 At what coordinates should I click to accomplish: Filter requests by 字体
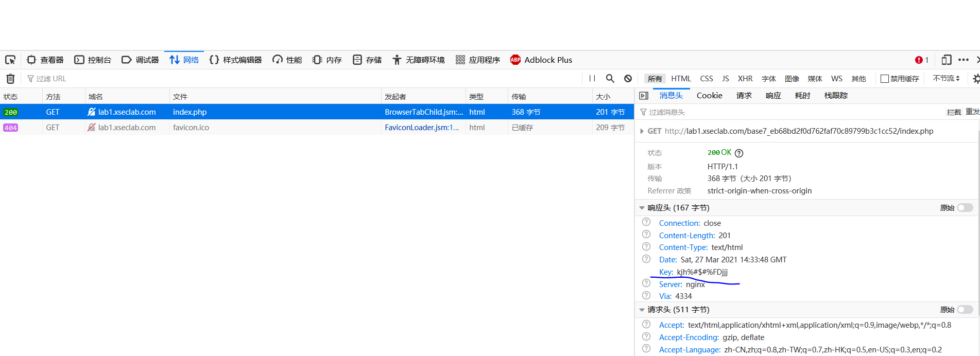(769, 79)
